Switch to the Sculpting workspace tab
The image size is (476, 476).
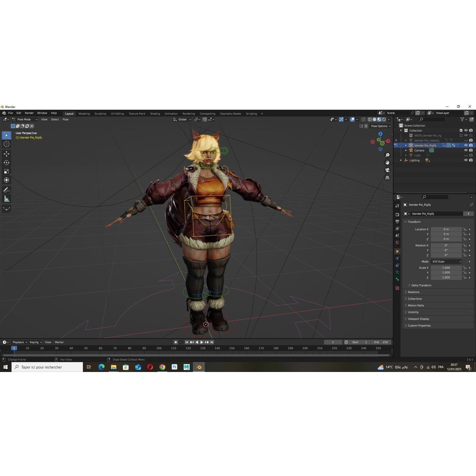tap(100, 114)
